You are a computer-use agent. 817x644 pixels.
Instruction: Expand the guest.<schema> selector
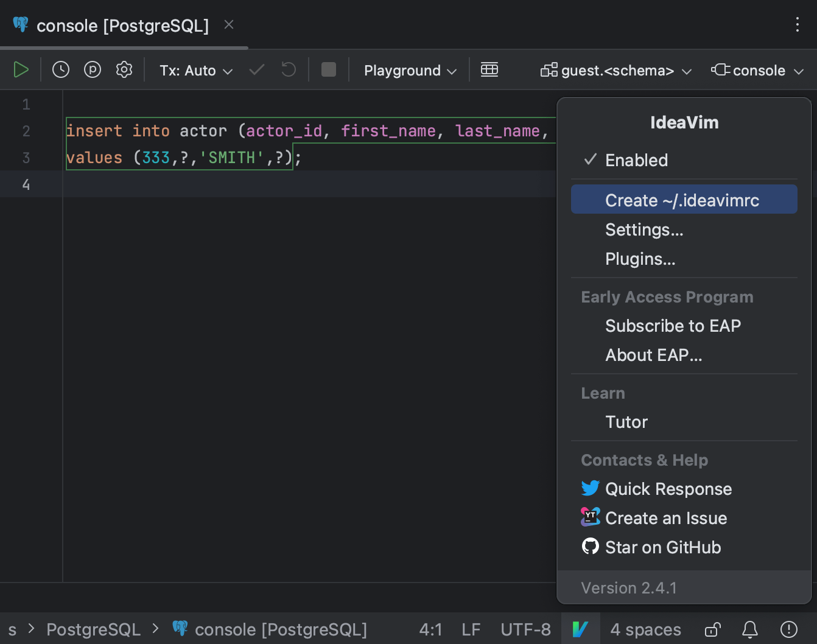click(x=615, y=70)
